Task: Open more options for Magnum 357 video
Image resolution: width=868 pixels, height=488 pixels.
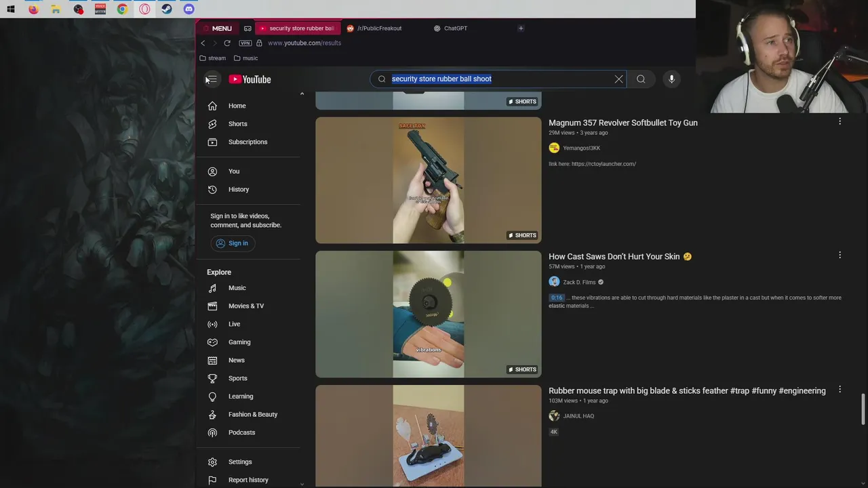Action: 840,121
